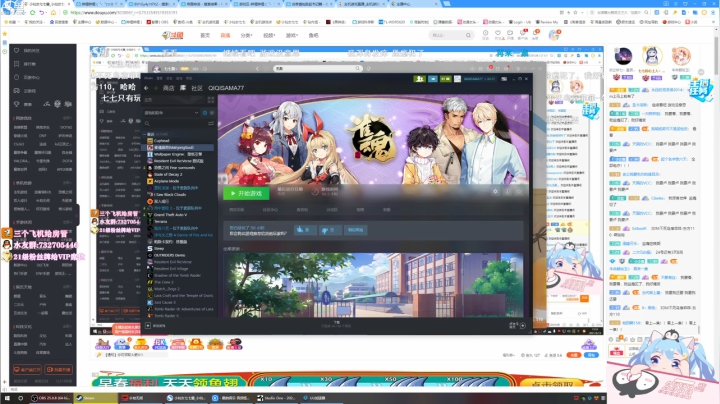Open OBS in Windows taskbar
The width and height of the screenshot is (720, 404).
(x=51, y=398)
